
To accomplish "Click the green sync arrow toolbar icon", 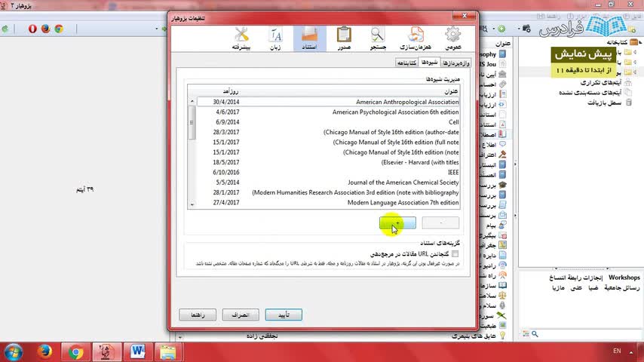I will click(x=5, y=29).
